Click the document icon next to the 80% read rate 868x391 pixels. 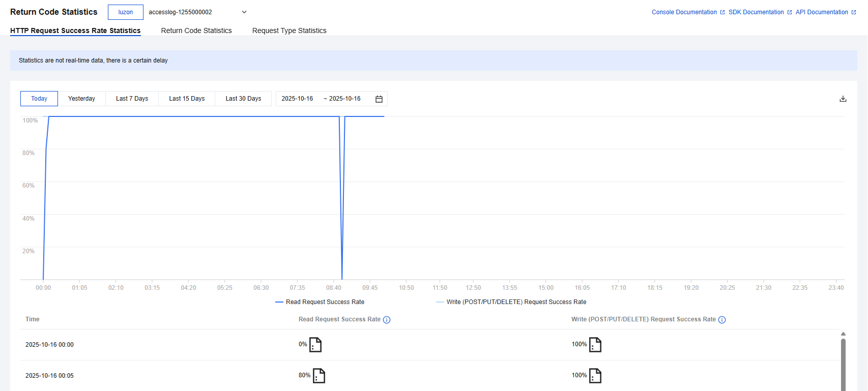click(x=319, y=376)
